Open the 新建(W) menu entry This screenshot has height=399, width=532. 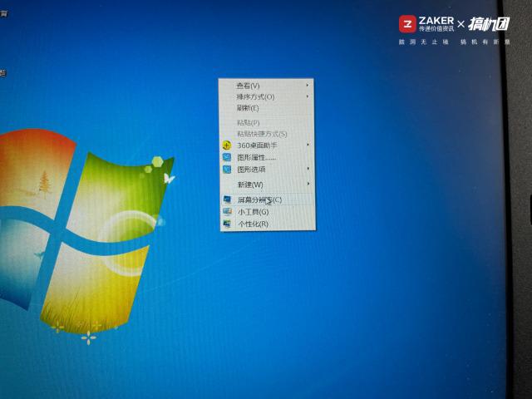click(266, 185)
